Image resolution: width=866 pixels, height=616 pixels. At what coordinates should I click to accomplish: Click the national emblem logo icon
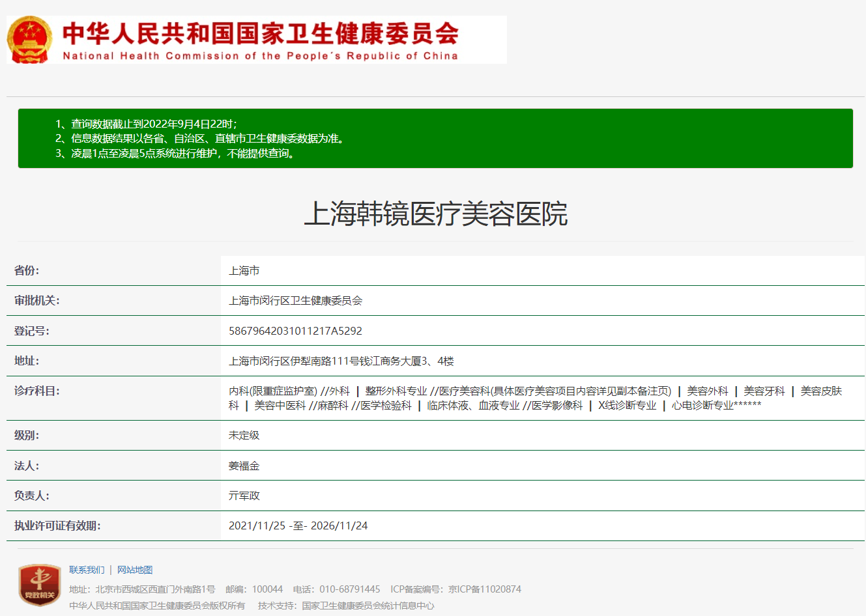point(29,40)
